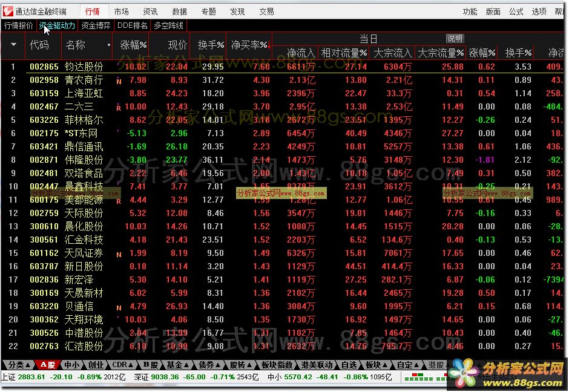Click the 说明 button in 当日 header
569x392 pixels.
click(x=455, y=39)
